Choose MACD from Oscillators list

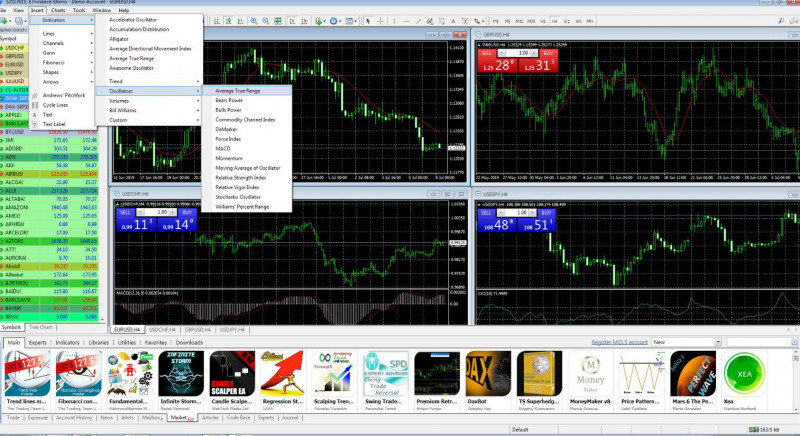coord(247,148)
